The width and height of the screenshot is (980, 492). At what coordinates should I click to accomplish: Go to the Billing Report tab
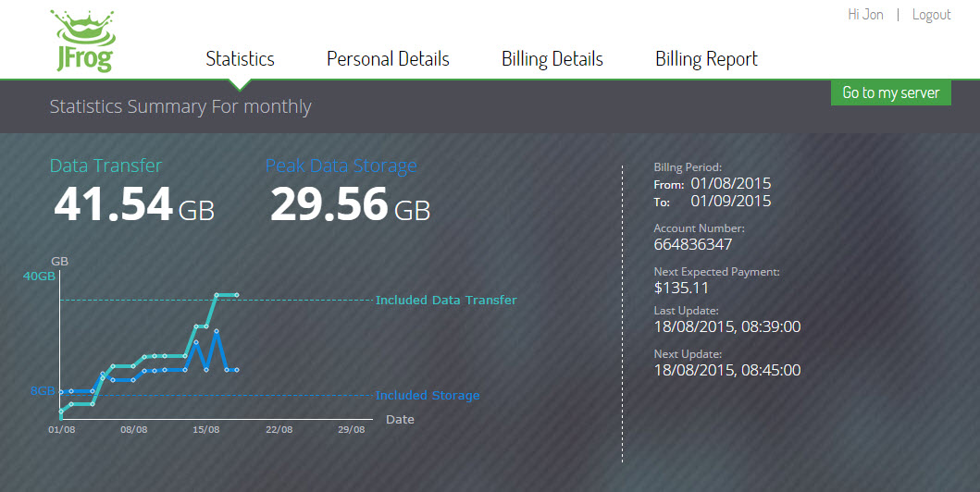(706, 59)
